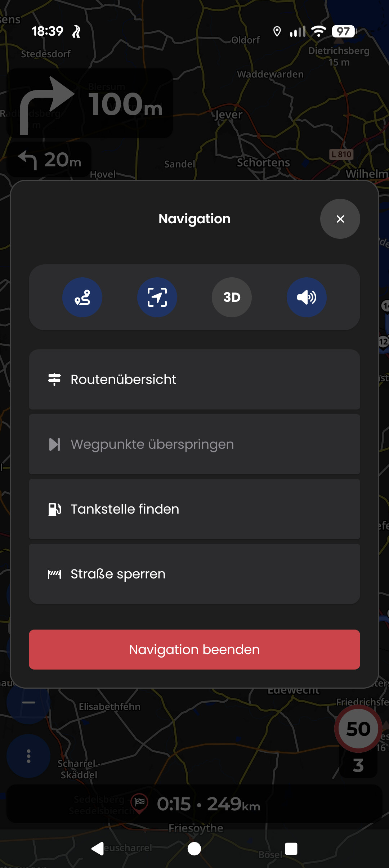Tap the recenter map position icon
Screen dimensions: 389x868
(157, 297)
